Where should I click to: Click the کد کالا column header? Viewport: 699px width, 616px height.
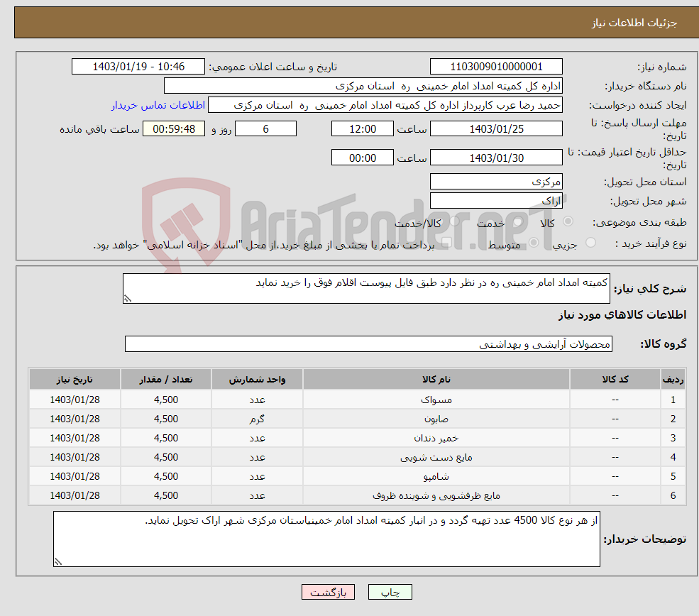(615, 379)
